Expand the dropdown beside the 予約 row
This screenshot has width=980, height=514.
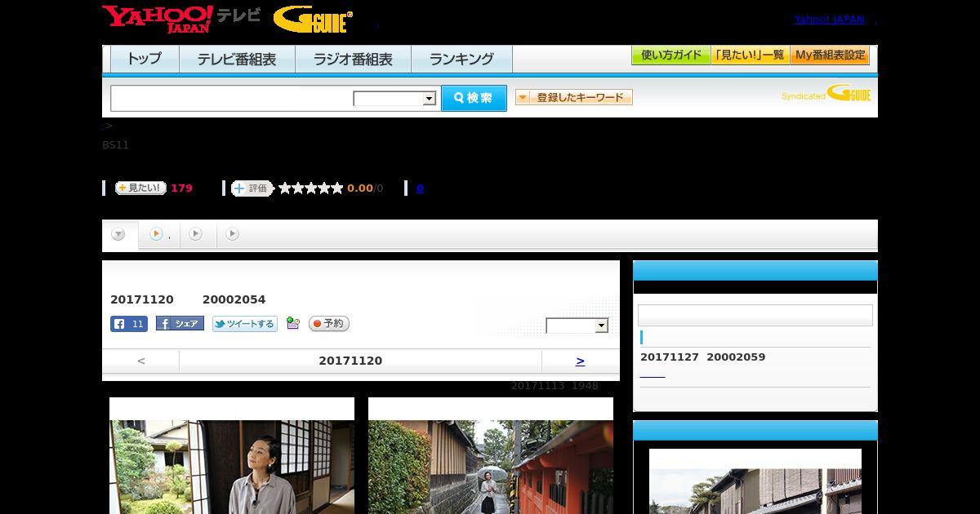(577, 326)
